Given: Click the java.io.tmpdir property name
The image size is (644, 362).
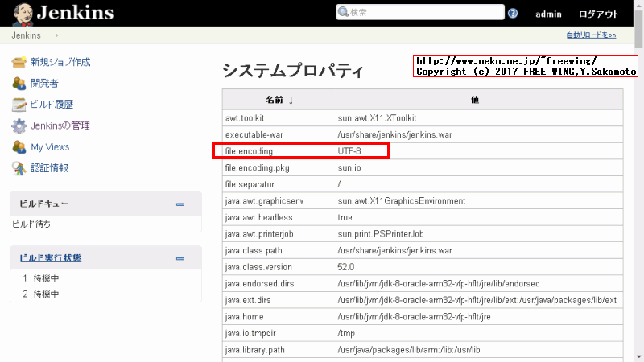Looking at the screenshot, I should coord(250,333).
